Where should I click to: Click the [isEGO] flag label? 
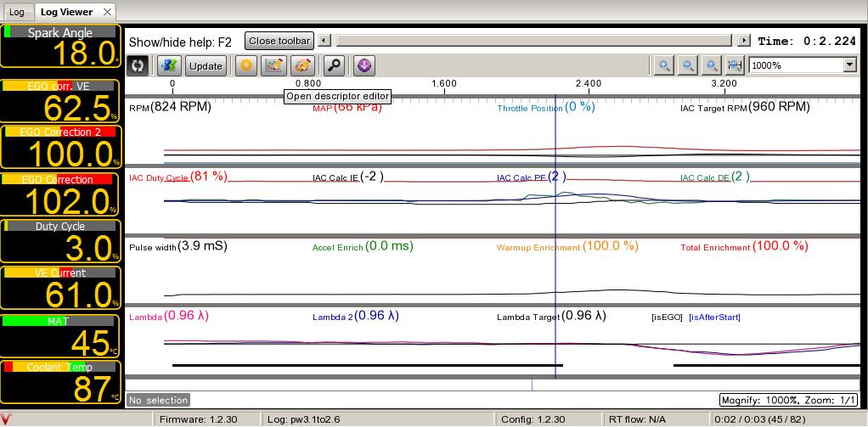pyautogui.click(x=667, y=317)
